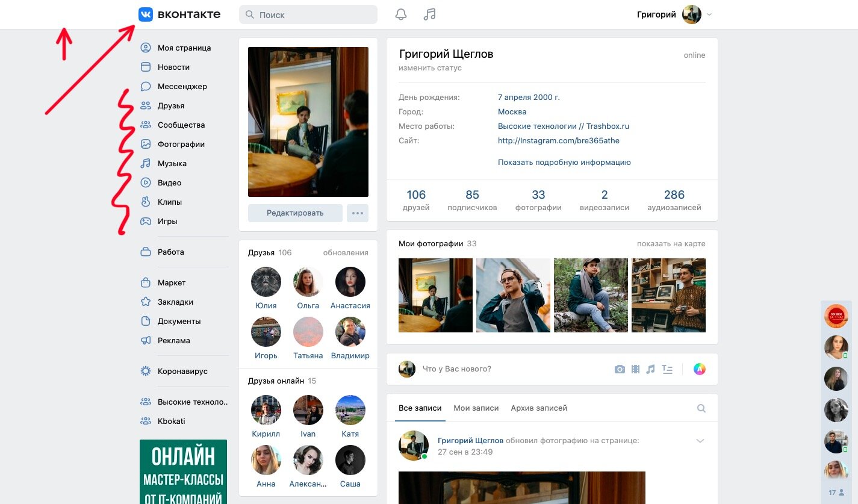Click изменить статус link
858x504 pixels.
(x=430, y=68)
